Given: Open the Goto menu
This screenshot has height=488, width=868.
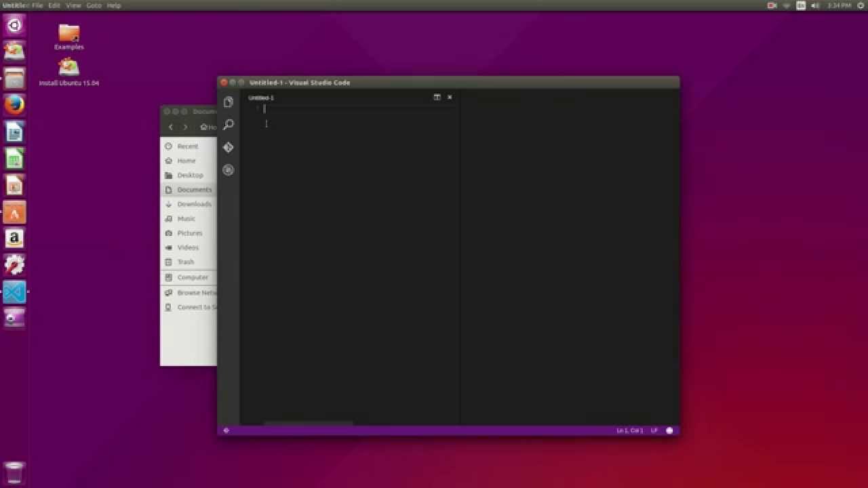Looking at the screenshot, I should coord(94,5).
